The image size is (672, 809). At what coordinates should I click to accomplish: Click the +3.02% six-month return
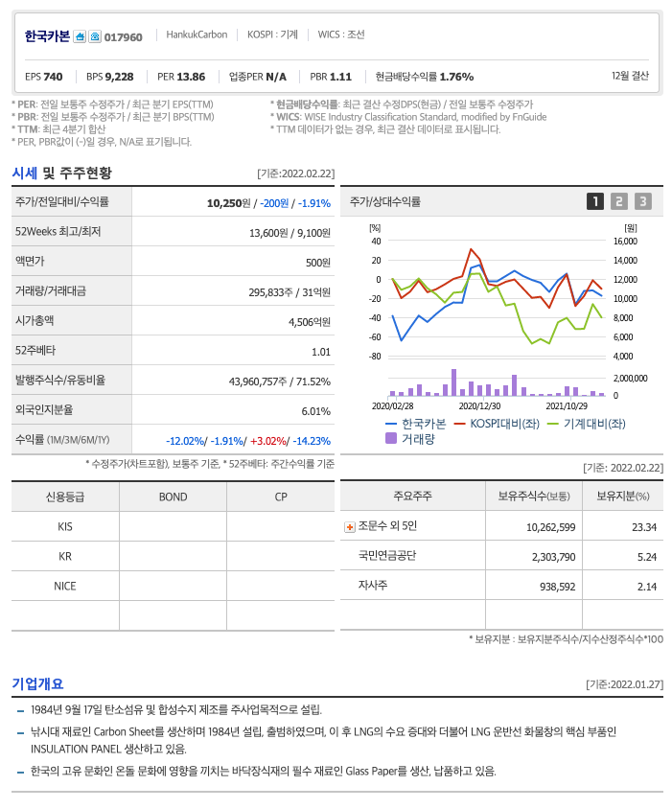(267, 441)
